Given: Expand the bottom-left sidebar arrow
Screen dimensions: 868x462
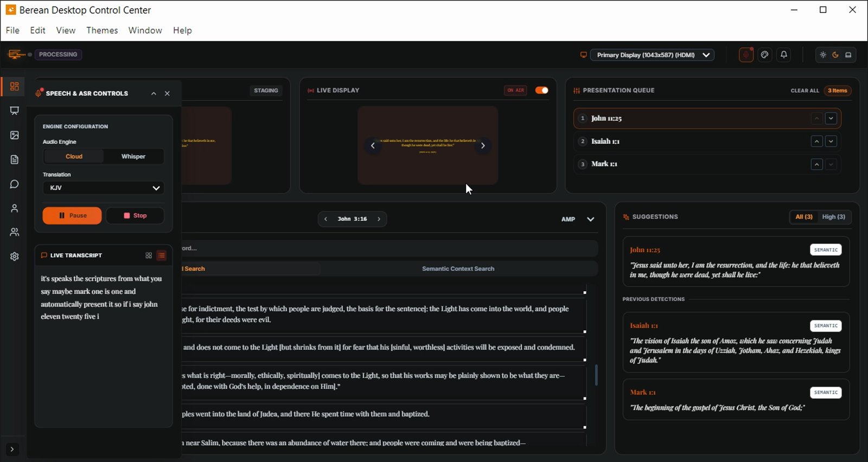Looking at the screenshot, I should point(12,449).
